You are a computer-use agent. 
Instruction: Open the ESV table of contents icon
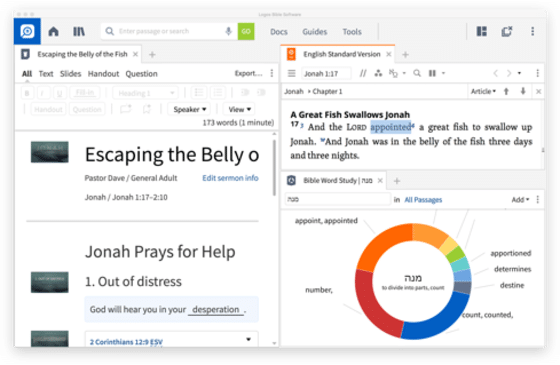click(292, 73)
